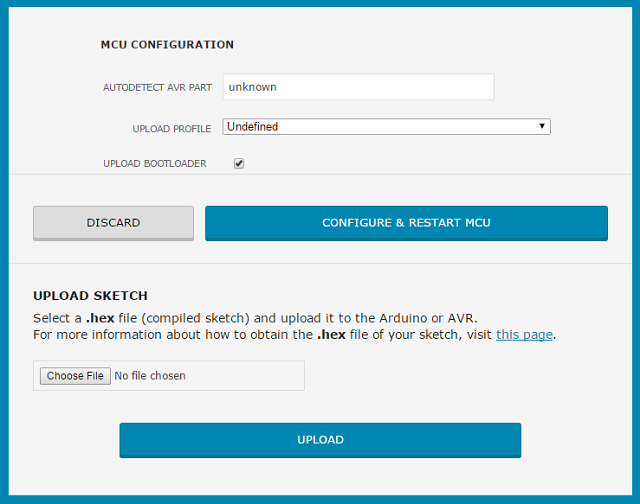640x504 pixels.
Task: Click empty space inside the file chooser box
Action: click(x=245, y=375)
